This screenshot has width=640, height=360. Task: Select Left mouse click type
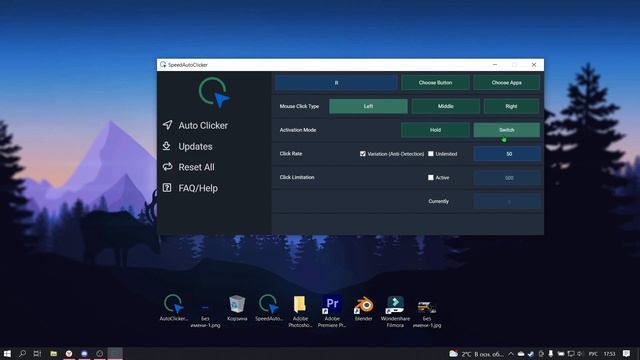(368, 106)
